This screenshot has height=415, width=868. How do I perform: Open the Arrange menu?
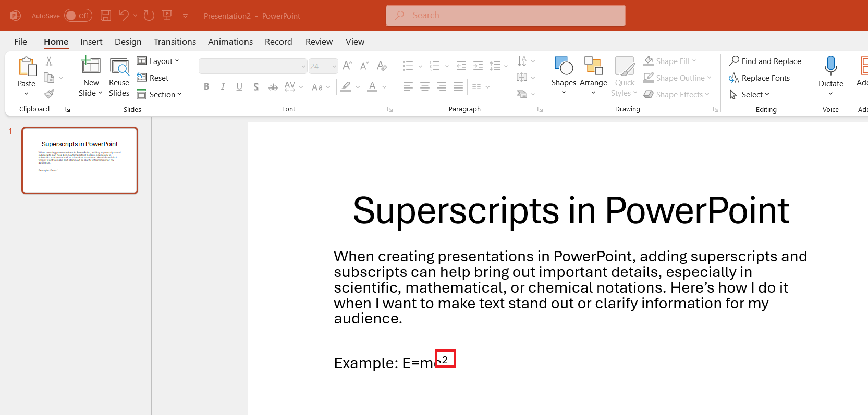point(593,76)
